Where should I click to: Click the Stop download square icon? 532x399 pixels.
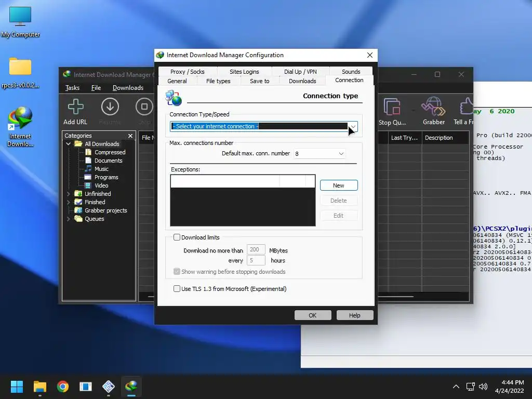[x=144, y=107]
